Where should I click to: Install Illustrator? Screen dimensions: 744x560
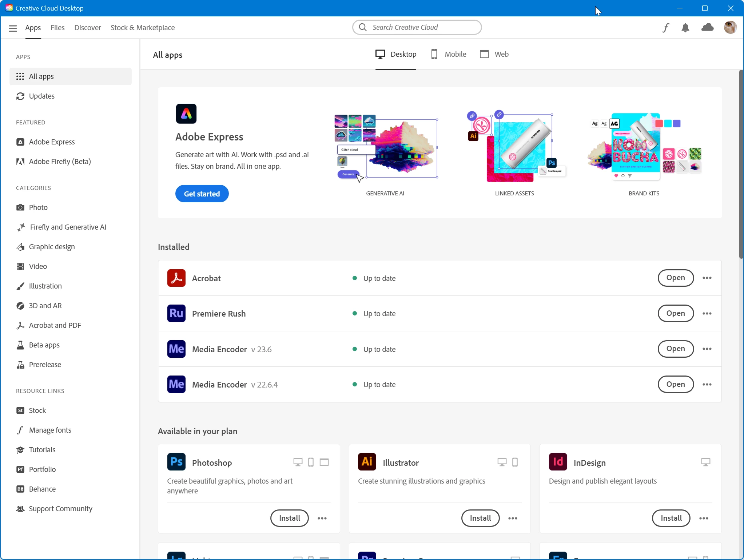coord(480,518)
